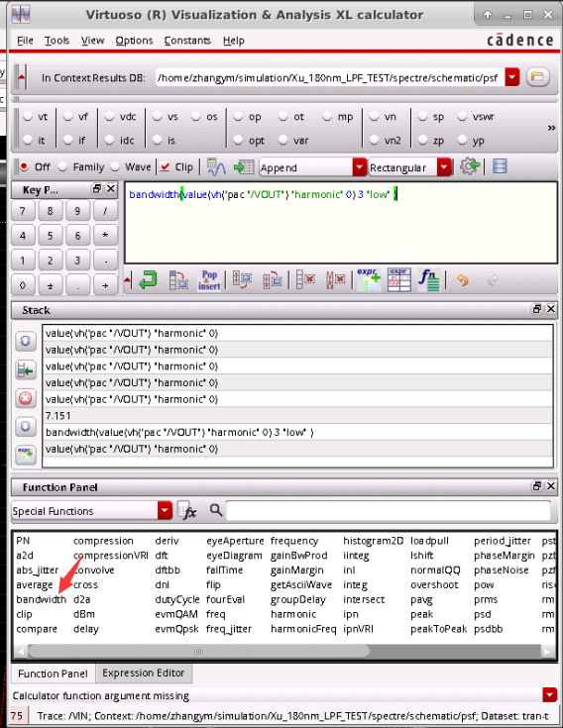Click the fn function builder icon
Screen dimensions: 563x728
tap(429, 280)
